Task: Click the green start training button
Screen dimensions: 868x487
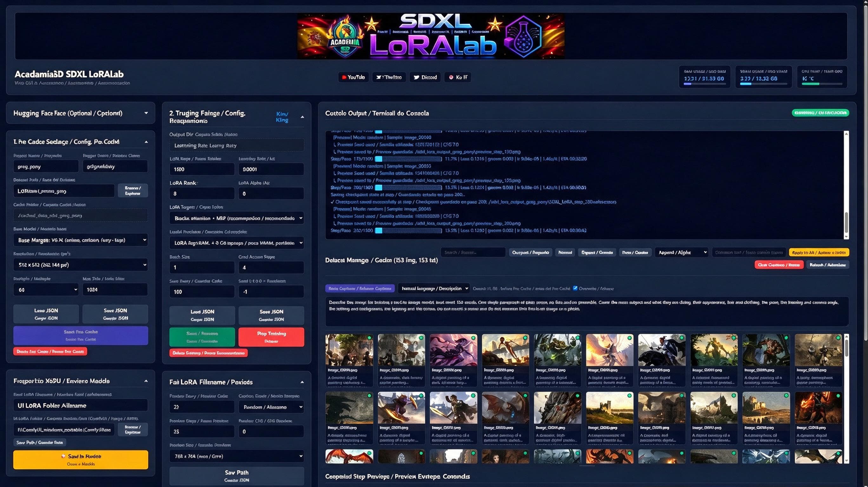Action: click(202, 337)
